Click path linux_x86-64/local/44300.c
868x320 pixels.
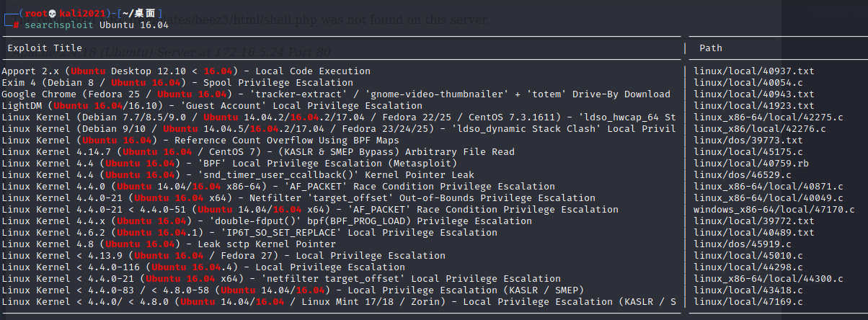[x=769, y=279]
